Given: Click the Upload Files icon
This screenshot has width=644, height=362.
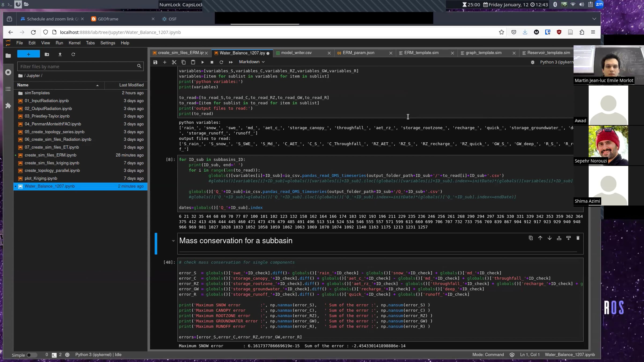Looking at the screenshot, I should 60,54.
